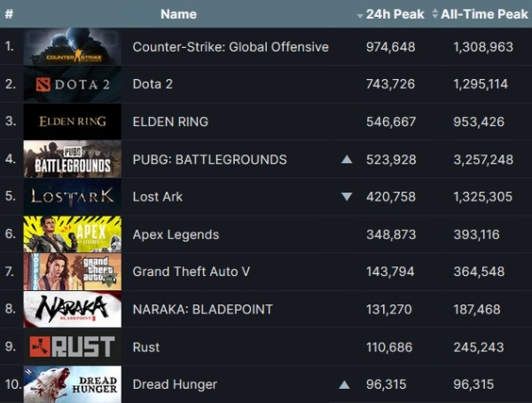532x403 pixels.
Task: Click the up arrow next to Dread Hunger
Action: [344, 384]
